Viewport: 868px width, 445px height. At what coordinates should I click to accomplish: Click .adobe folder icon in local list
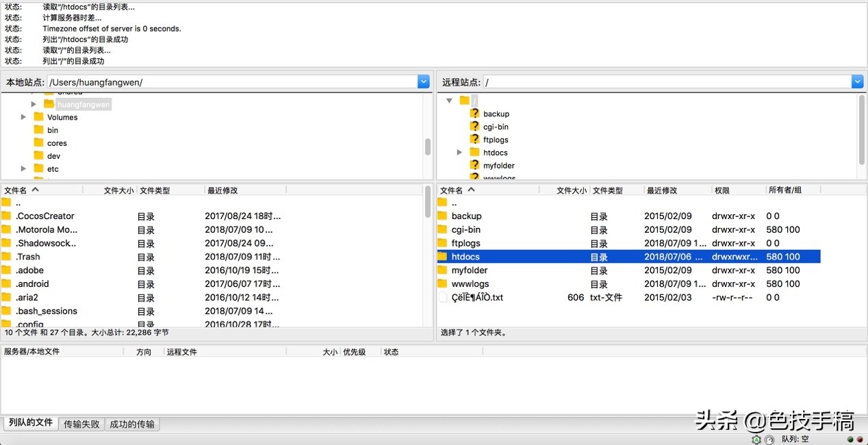point(6,270)
